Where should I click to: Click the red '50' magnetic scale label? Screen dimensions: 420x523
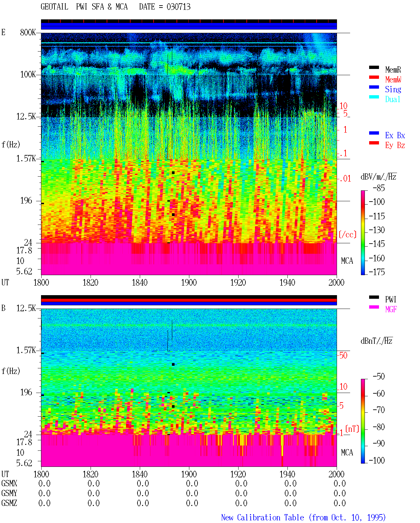click(343, 355)
